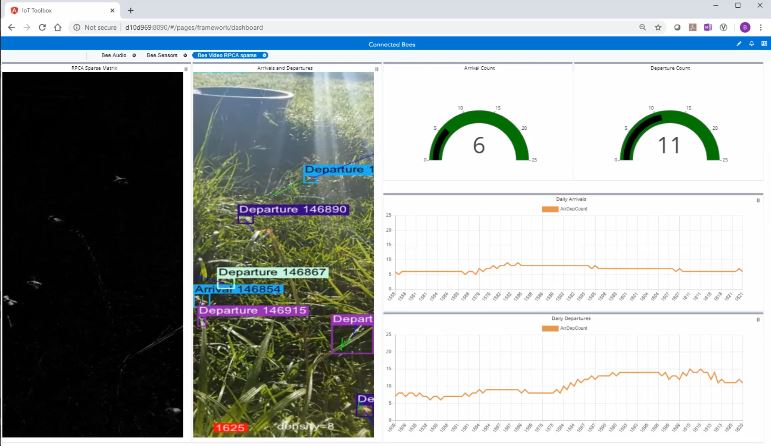Reload the dashboard page
The width and height of the screenshot is (771, 446).
(43, 27)
